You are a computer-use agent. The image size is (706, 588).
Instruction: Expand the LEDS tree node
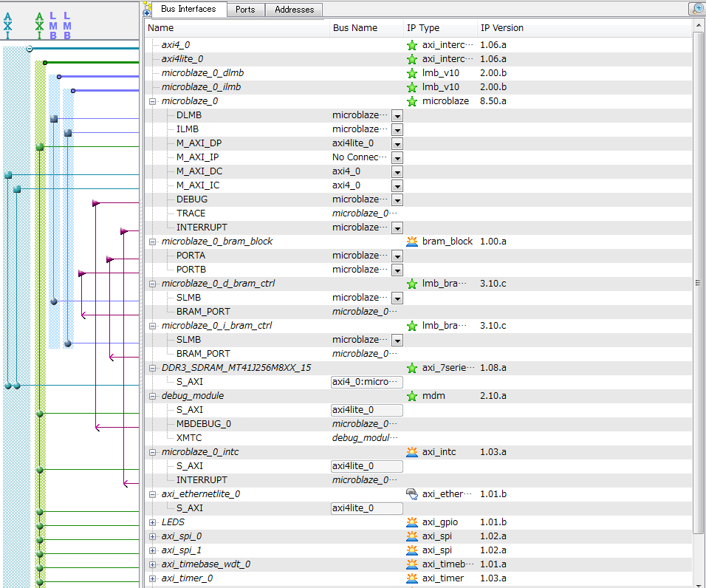(153, 522)
